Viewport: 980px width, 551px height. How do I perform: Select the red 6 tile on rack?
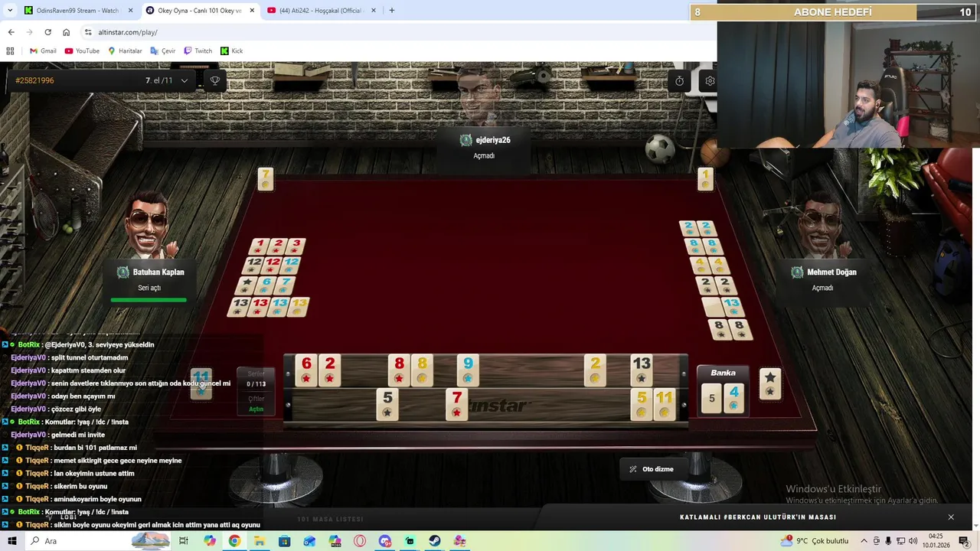306,370
